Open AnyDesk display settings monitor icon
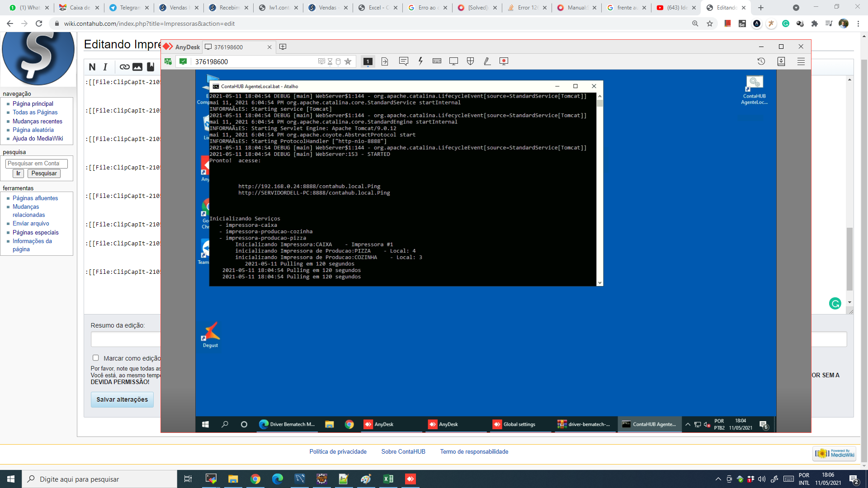The width and height of the screenshot is (868, 488). click(x=453, y=61)
